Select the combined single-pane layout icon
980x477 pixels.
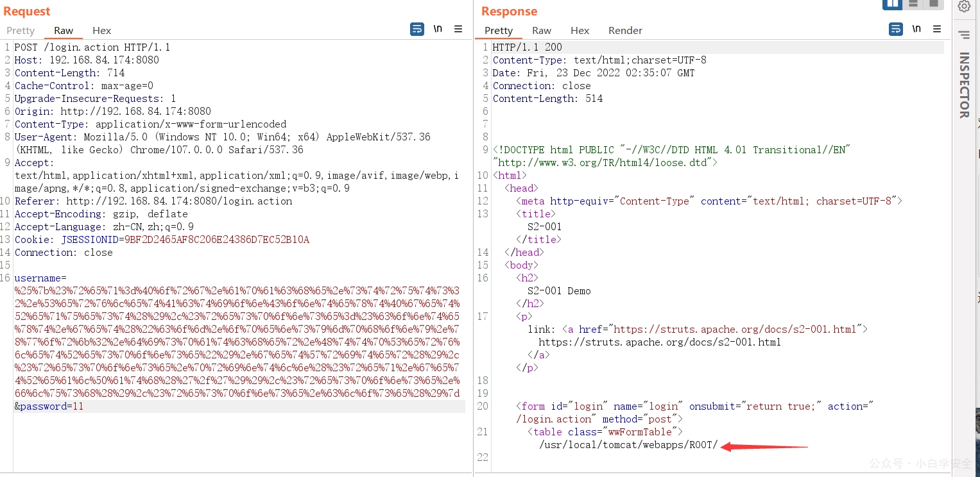coord(934,4)
